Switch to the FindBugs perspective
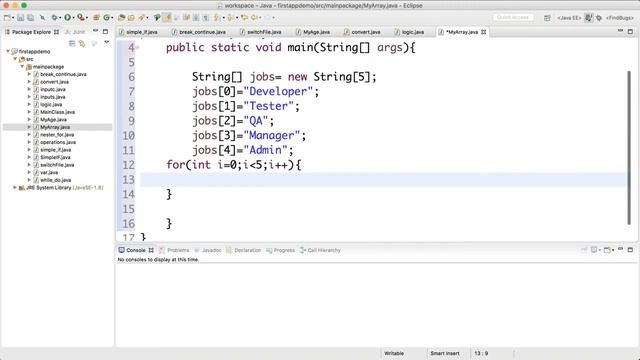This screenshot has width=640, height=360. [620, 18]
